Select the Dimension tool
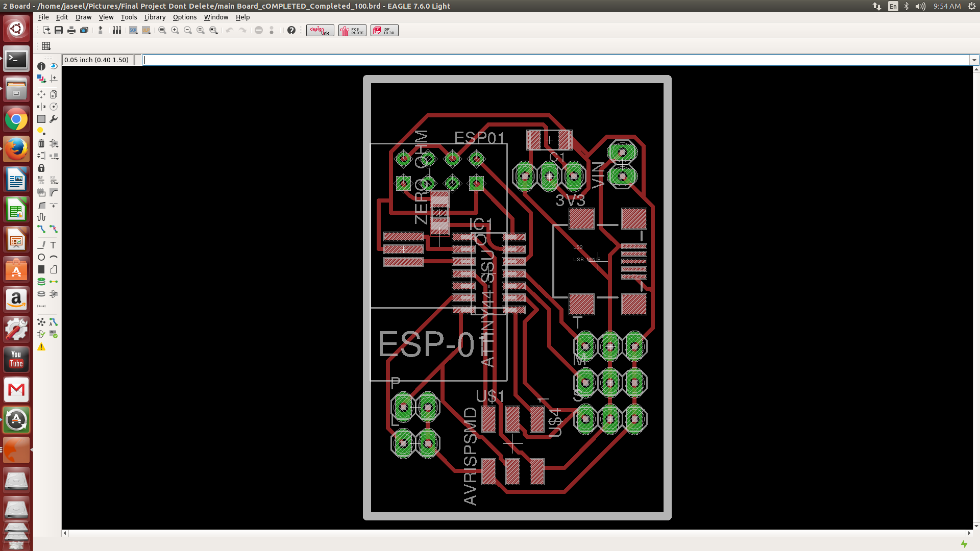 coord(41,306)
